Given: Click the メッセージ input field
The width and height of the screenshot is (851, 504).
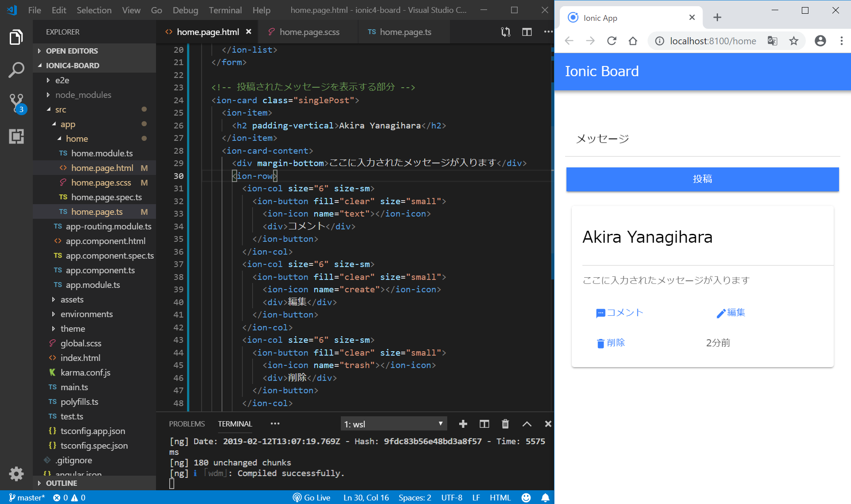Looking at the screenshot, I should (703, 139).
